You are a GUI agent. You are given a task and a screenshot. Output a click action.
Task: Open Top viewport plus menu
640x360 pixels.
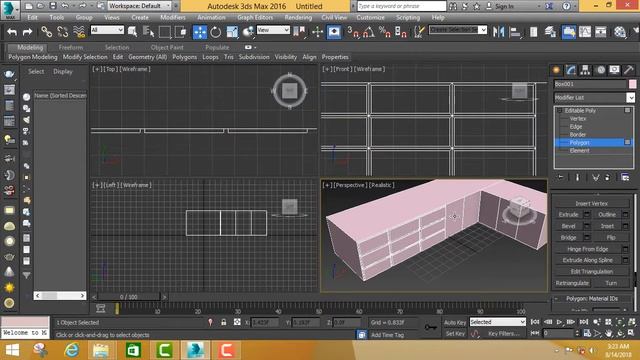96,69
